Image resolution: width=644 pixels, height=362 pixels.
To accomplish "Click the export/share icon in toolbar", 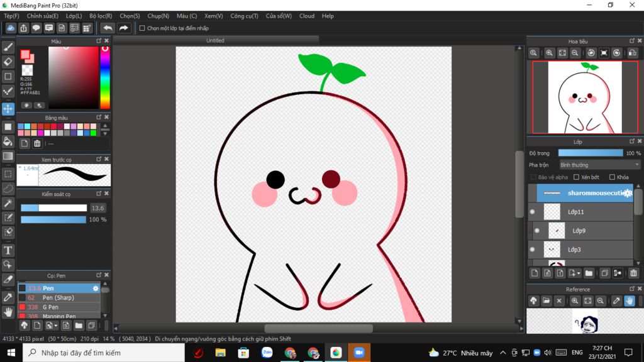I will click(x=23, y=28).
